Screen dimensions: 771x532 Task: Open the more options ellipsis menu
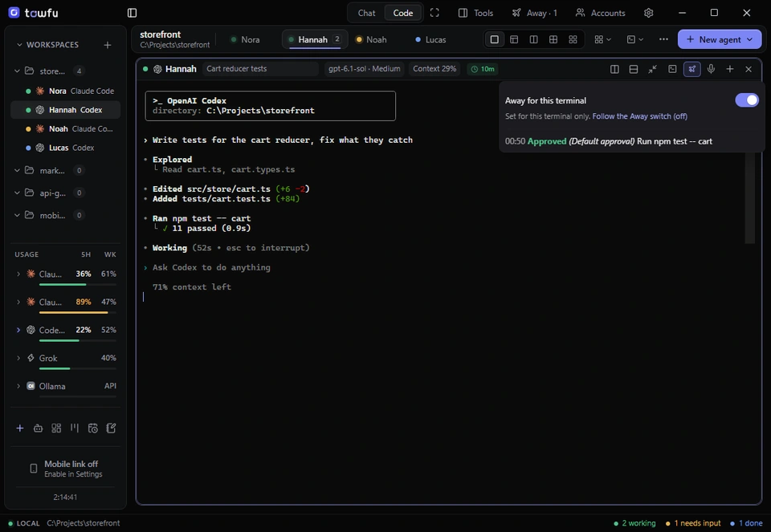click(663, 39)
